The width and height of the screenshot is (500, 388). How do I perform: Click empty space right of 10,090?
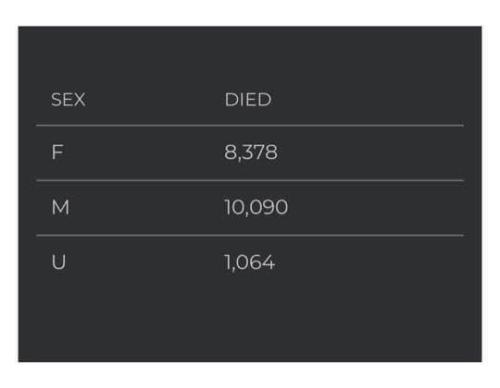point(377,207)
